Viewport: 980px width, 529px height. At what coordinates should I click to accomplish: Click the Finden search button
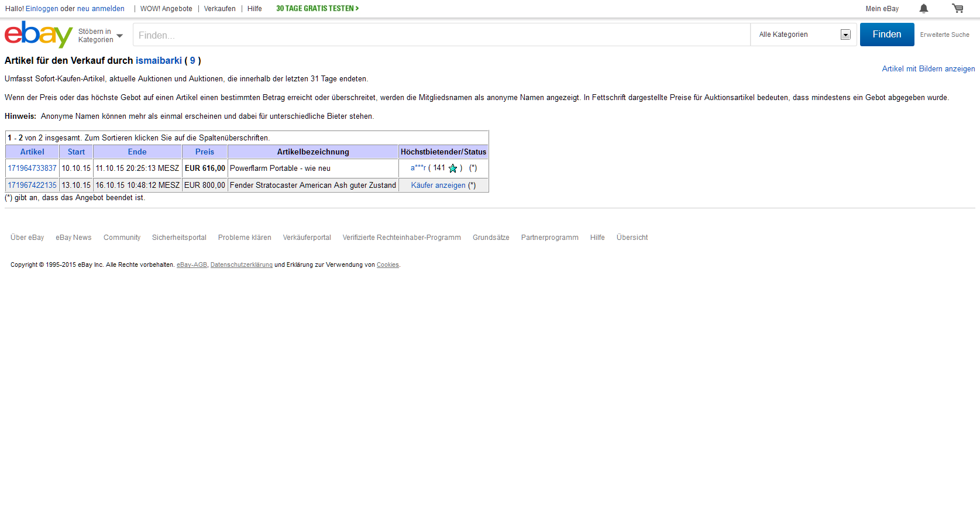(886, 35)
